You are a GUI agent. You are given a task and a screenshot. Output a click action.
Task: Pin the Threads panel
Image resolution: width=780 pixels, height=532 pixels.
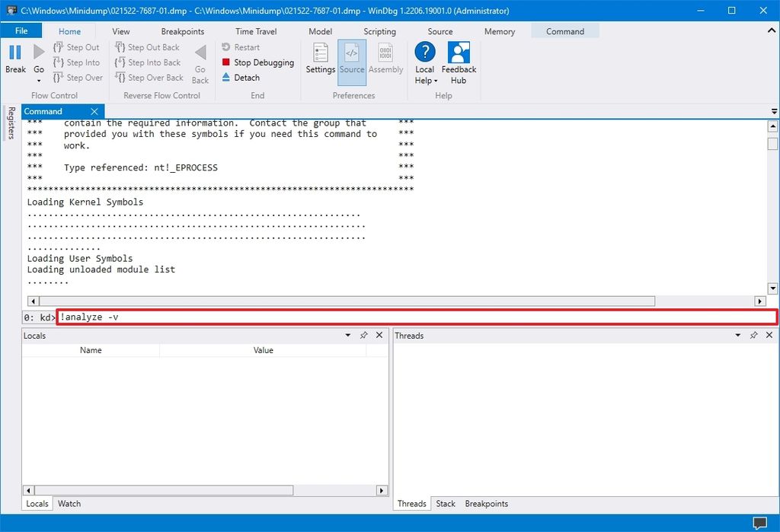pyautogui.click(x=754, y=335)
